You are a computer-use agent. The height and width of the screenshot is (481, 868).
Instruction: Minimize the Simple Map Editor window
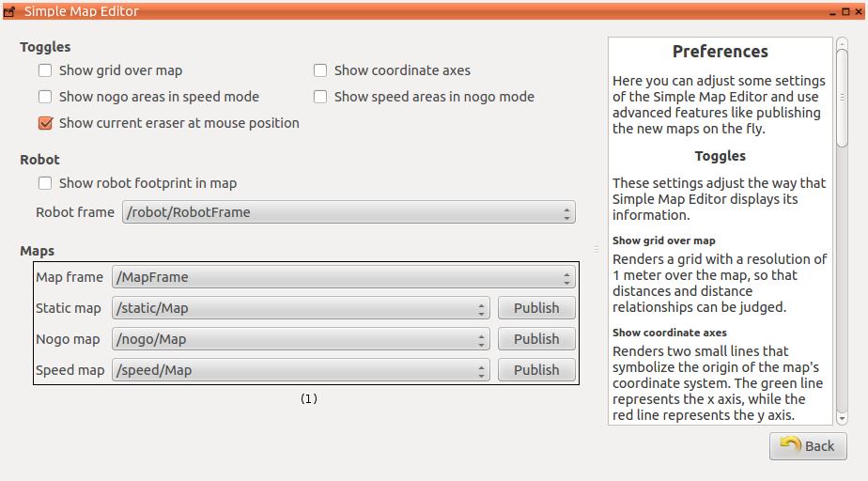tap(833, 11)
